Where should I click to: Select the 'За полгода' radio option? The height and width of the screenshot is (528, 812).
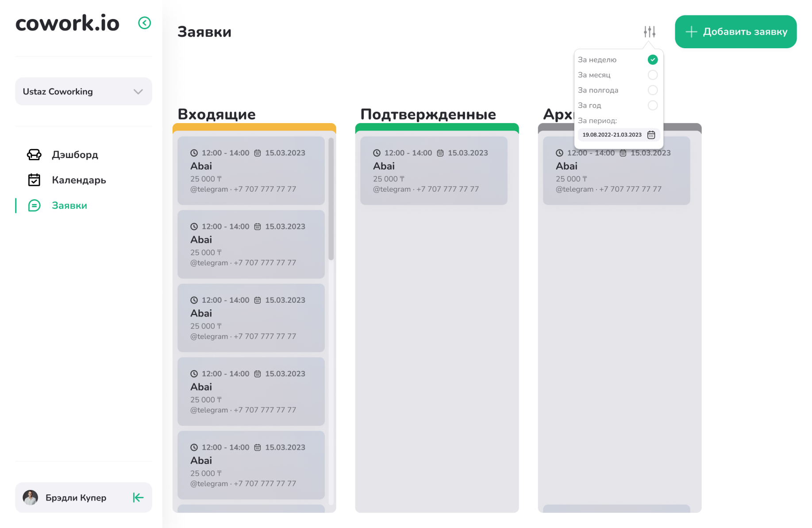coord(652,90)
